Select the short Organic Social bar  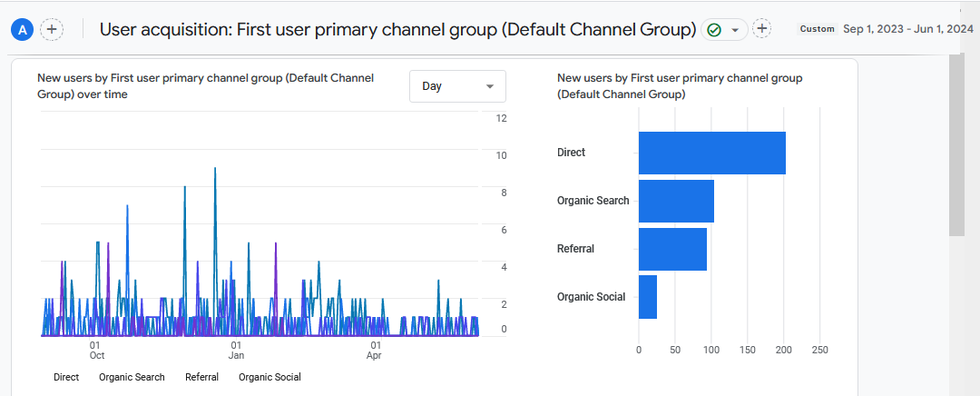pos(648,297)
